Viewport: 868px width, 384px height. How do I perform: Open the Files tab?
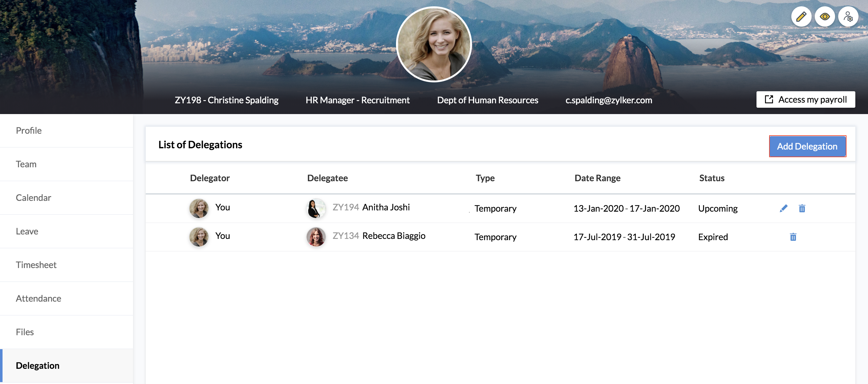point(25,332)
